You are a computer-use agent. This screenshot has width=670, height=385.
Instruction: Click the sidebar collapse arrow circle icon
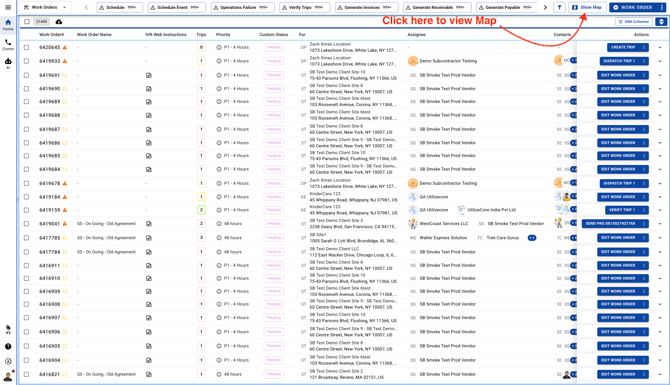(x=8, y=361)
